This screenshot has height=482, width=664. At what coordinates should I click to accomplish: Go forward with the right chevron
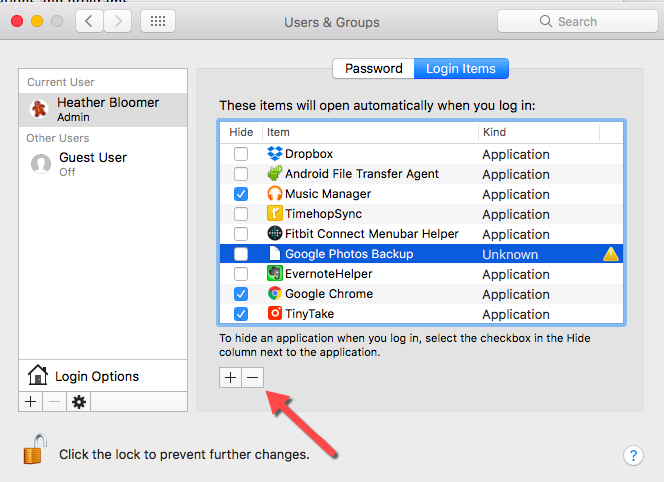click(118, 21)
